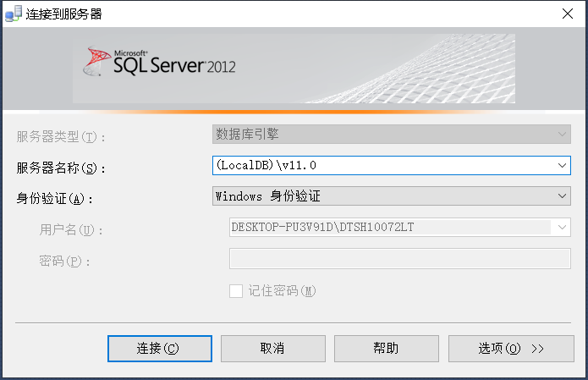The height and width of the screenshot is (380, 588).
Task: Click the 身份验证(A) label
Action: coord(54,198)
